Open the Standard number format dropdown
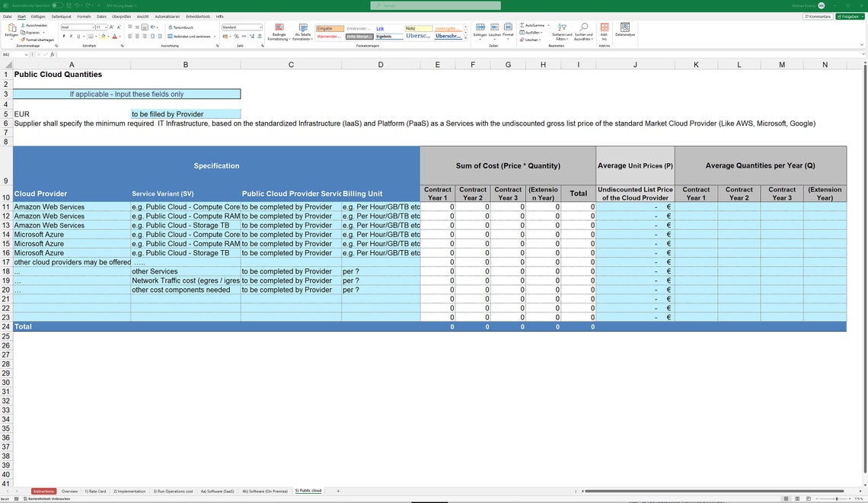 pyautogui.click(x=260, y=27)
